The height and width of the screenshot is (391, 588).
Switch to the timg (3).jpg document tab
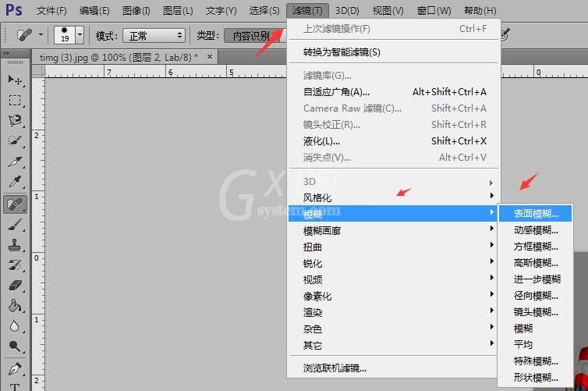tap(119, 58)
